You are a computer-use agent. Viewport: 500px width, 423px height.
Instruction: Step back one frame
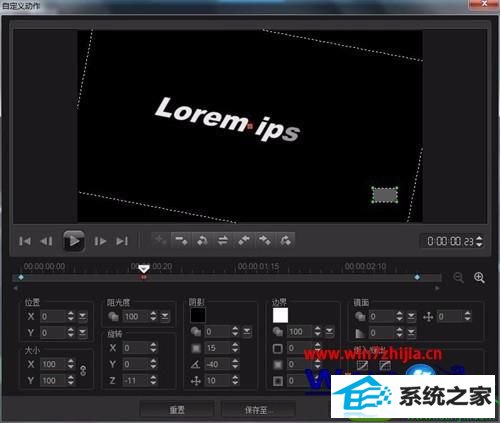(x=46, y=241)
